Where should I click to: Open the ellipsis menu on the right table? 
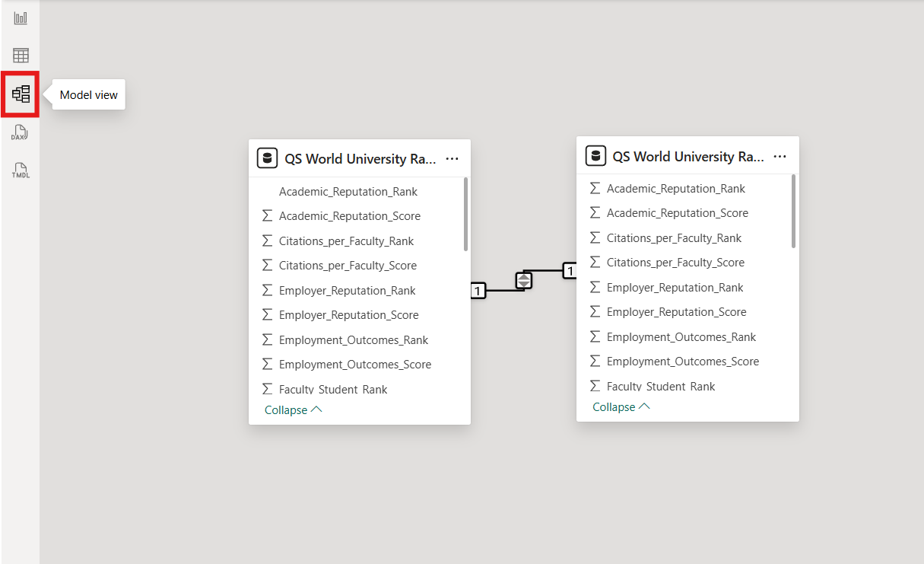pos(780,156)
